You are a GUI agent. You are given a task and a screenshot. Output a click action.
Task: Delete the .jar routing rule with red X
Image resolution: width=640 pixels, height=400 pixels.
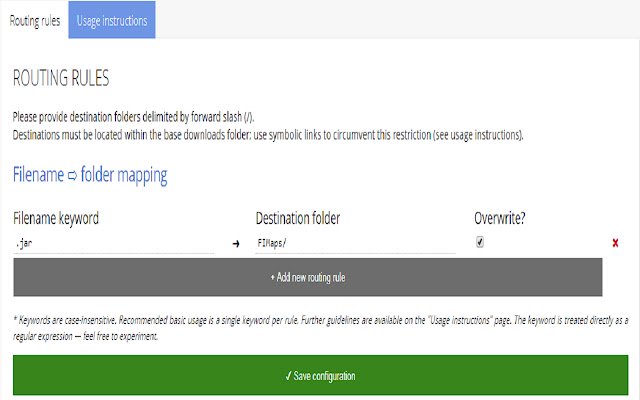pyautogui.click(x=615, y=243)
